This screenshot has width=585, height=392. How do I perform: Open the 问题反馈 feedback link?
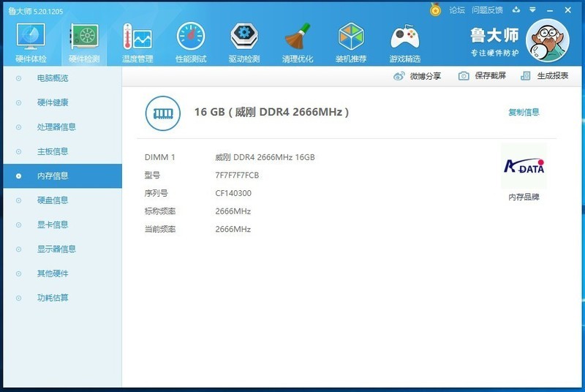coord(487,10)
